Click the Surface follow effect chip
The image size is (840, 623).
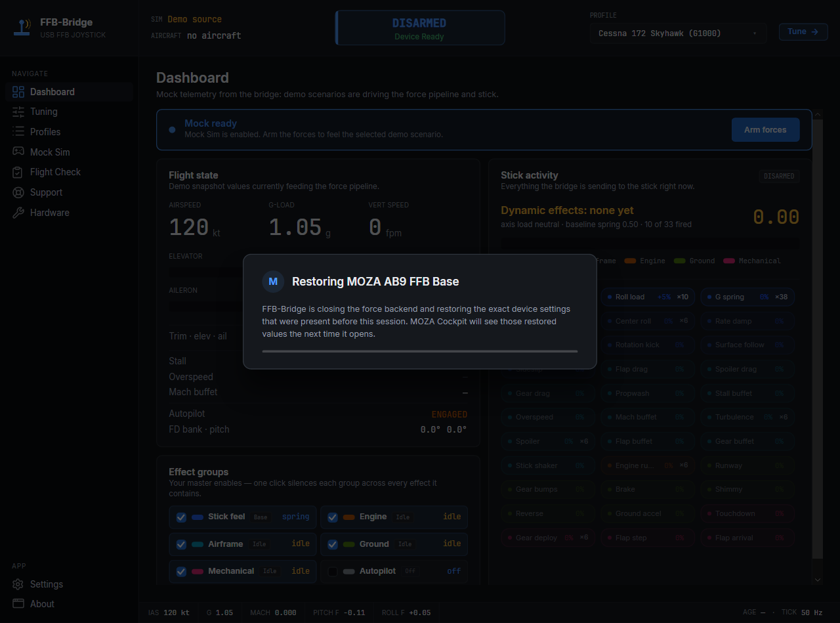point(747,345)
